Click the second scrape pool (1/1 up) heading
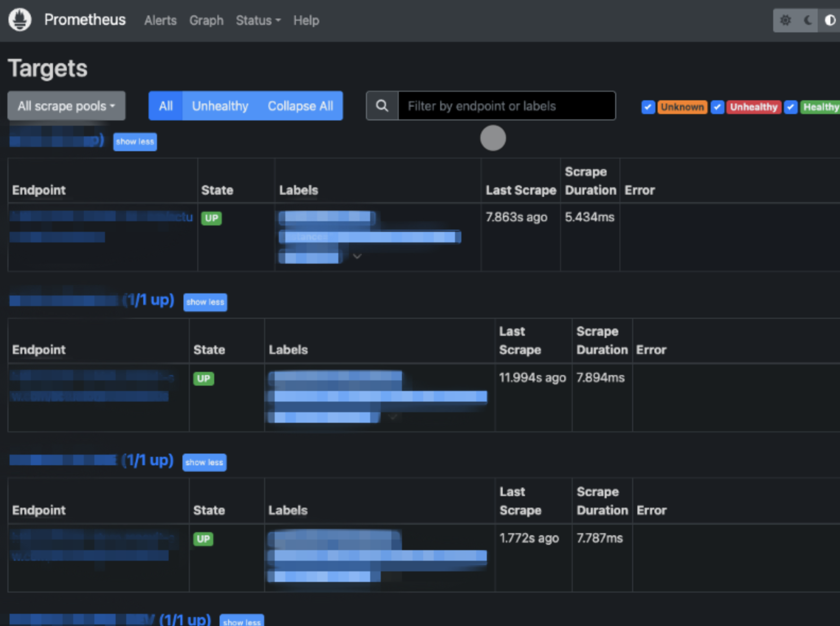 (x=92, y=300)
